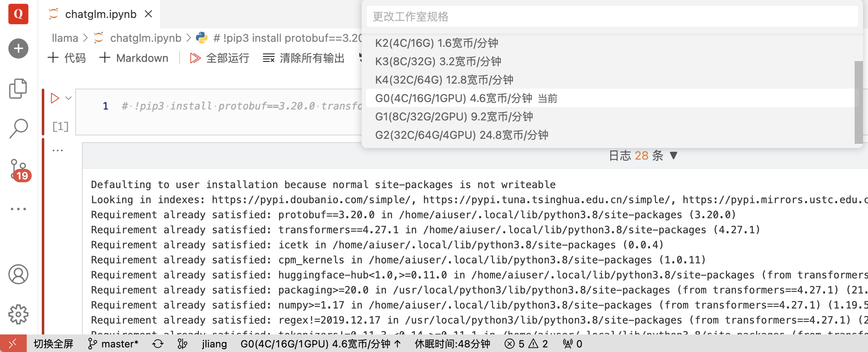Open the settings gear icon
This screenshot has width=868, height=352.
pos(18,314)
